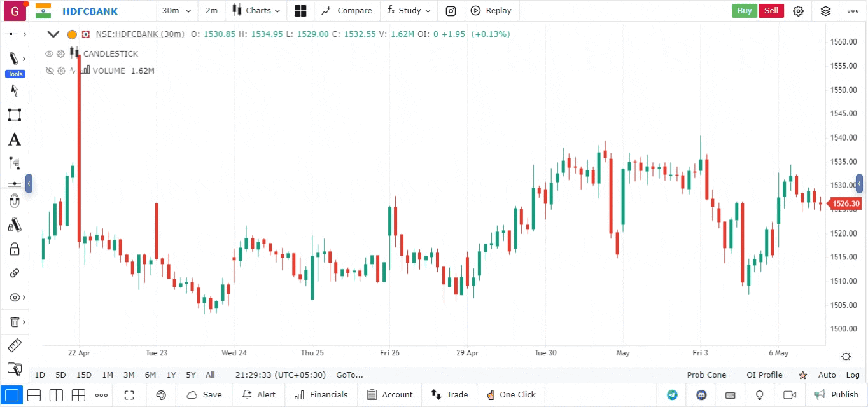Screen dimensions: 868x407
Task: Expand the Charts type dropdown
Action: (256, 11)
